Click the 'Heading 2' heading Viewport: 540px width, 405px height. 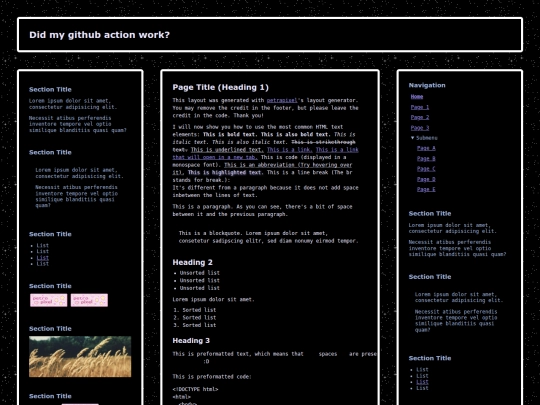pyautogui.click(x=193, y=262)
